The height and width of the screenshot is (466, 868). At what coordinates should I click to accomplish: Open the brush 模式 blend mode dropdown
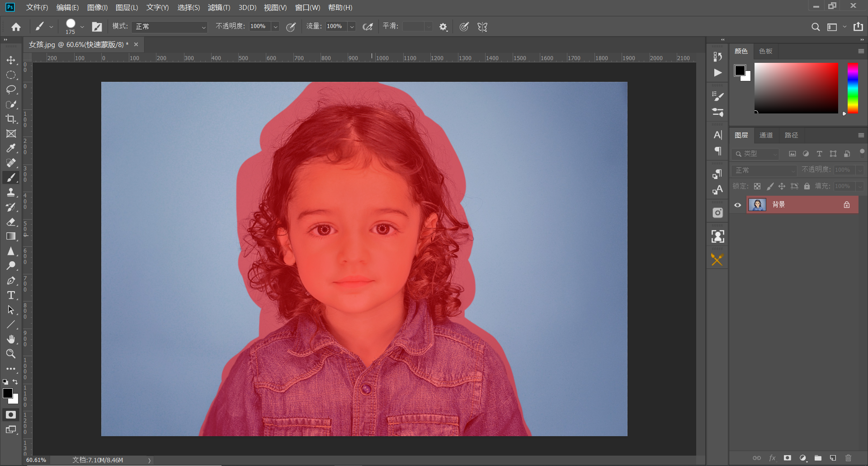click(170, 27)
